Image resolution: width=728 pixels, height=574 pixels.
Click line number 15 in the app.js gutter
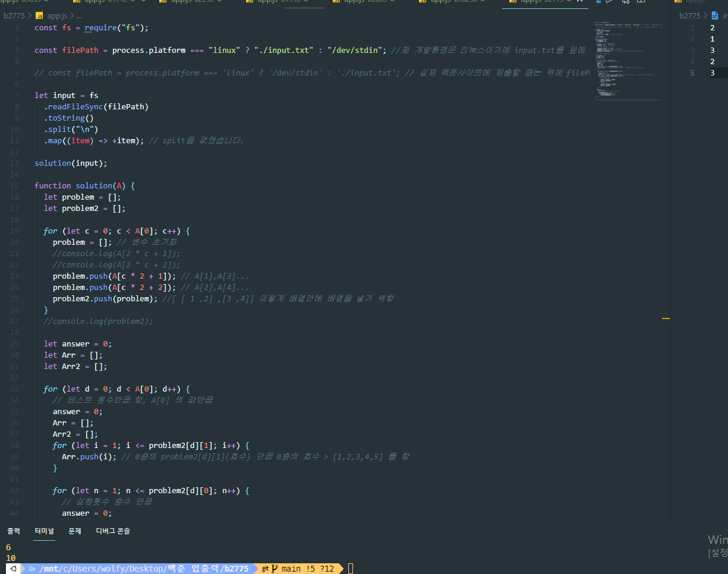click(14, 185)
